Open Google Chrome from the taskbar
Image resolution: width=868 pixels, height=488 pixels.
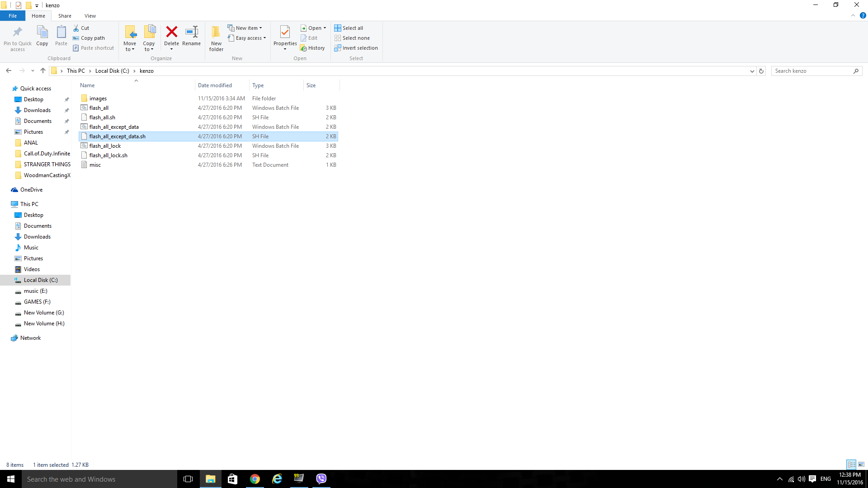click(255, 479)
